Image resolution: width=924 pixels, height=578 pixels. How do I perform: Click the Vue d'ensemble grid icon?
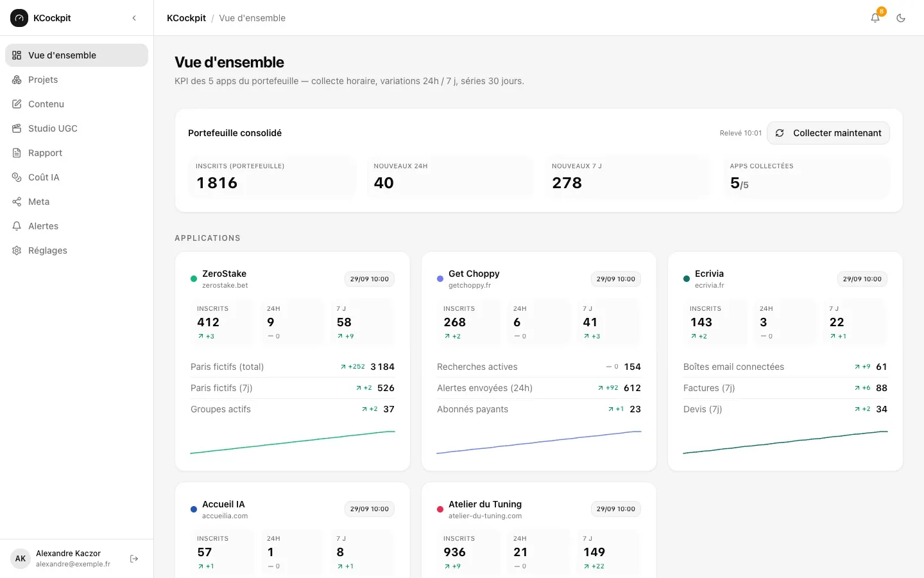point(17,55)
